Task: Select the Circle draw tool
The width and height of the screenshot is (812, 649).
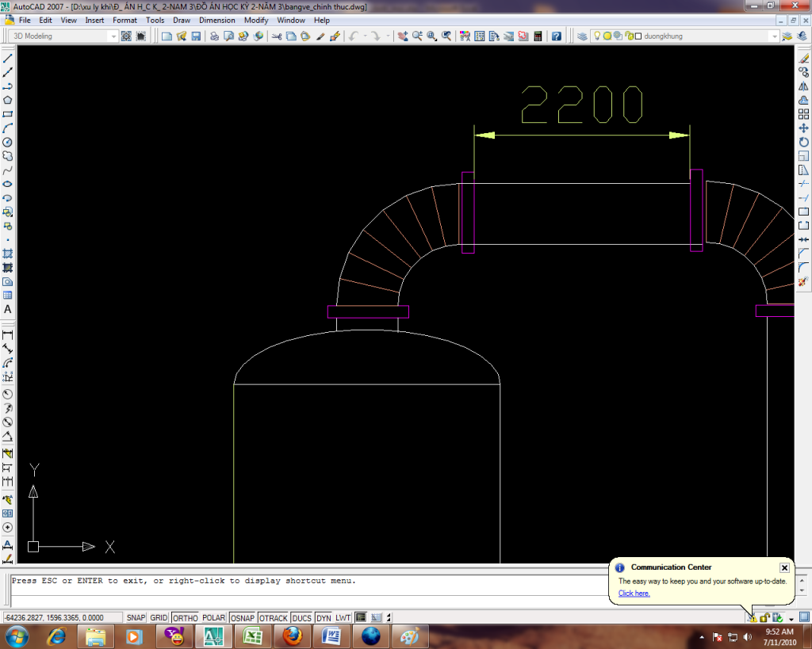Action: (x=8, y=142)
